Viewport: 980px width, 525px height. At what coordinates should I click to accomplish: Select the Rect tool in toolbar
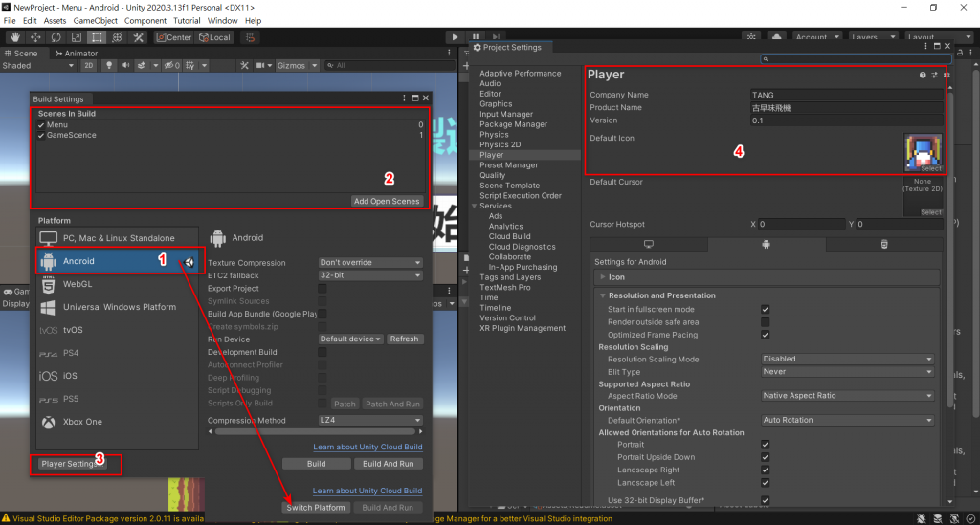tap(97, 37)
